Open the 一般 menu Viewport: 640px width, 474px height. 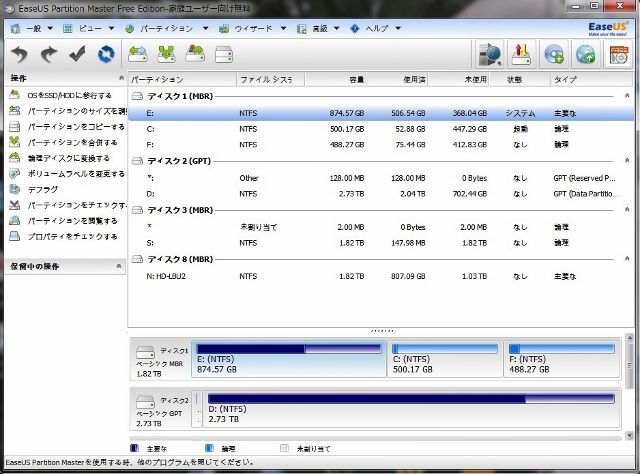(x=33, y=29)
